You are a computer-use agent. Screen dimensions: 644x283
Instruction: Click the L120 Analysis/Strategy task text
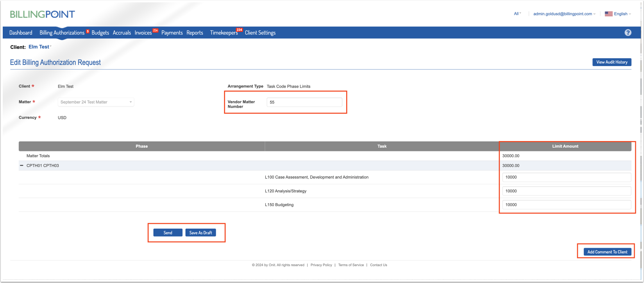[x=286, y=191]
